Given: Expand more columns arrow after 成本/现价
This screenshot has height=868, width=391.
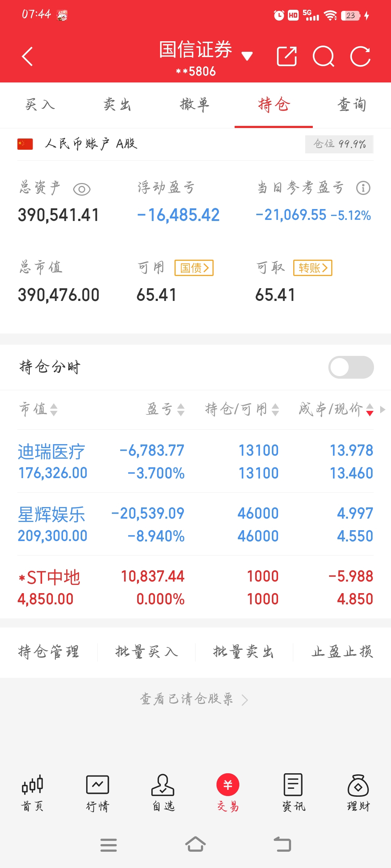Looking at the screenshot, I should [x=383, y=409].
